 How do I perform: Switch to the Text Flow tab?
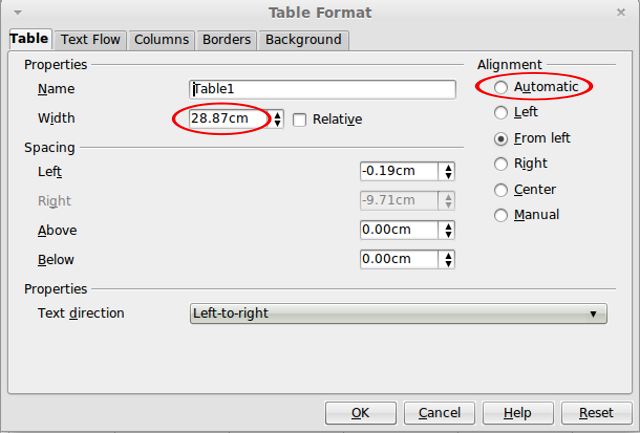(x=90, y=40)
